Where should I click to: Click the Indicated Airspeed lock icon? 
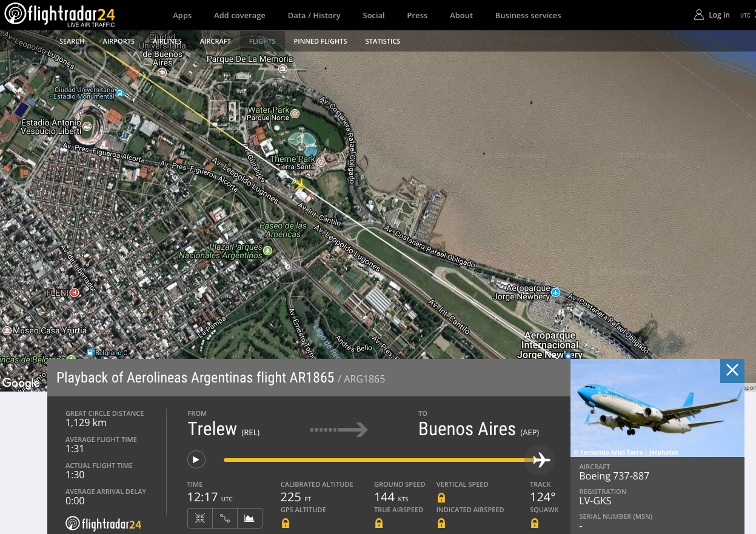[441, 522]
